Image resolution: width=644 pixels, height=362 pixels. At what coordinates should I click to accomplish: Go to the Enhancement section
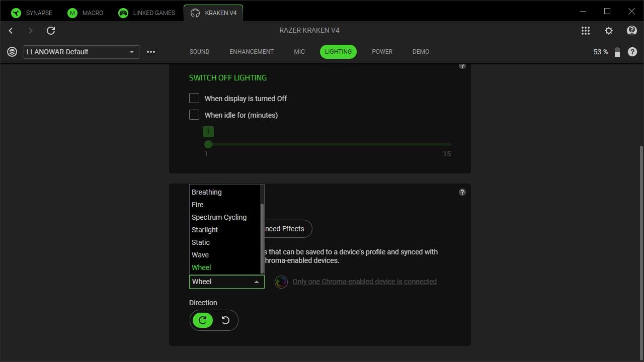(x=252, y=52)
